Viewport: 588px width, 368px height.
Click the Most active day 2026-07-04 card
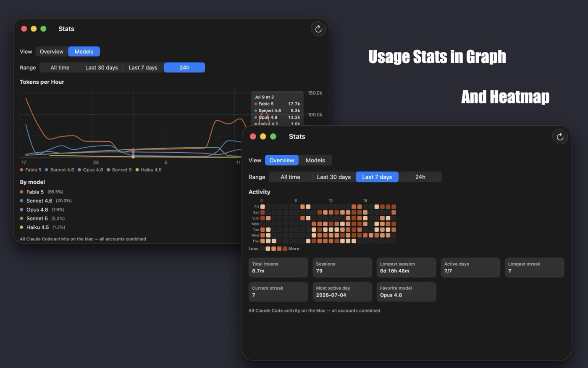pos(342,291)
